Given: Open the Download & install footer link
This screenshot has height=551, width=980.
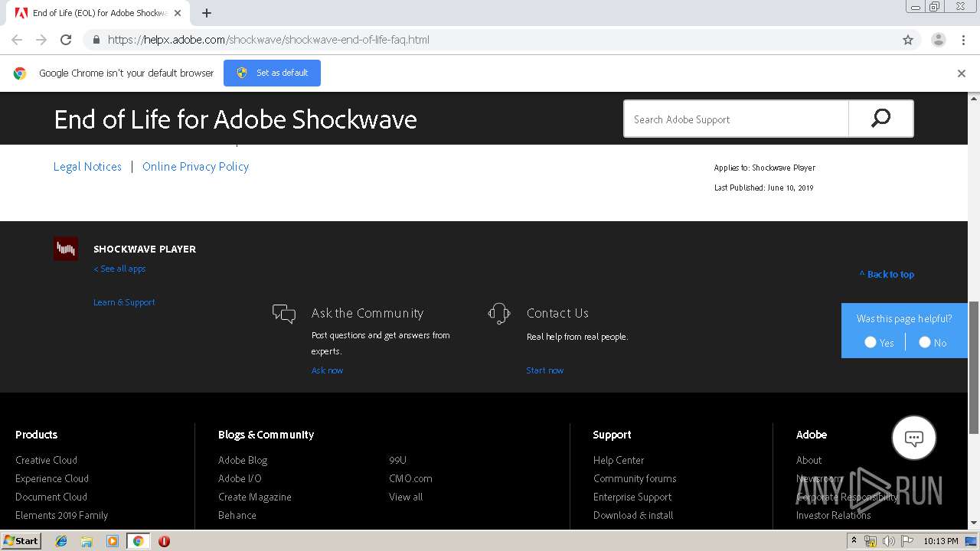Looking at the screenshot, I should pos(633,515).
